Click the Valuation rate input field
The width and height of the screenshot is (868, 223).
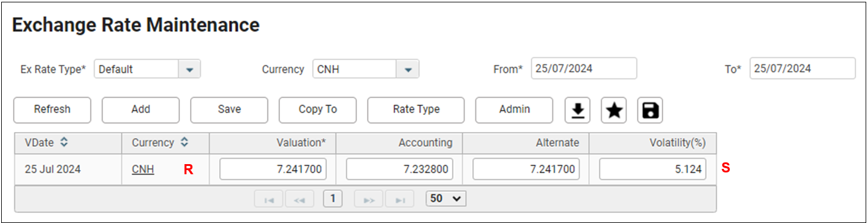pos(273,169)
